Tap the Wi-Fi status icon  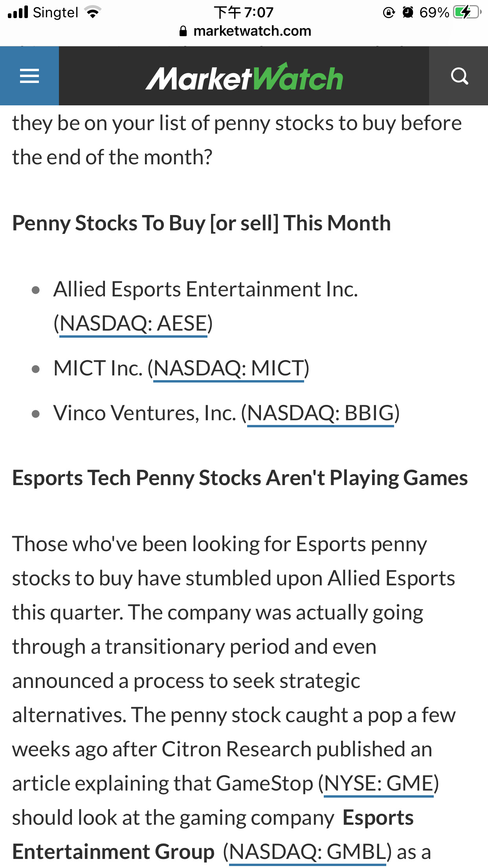93,12
